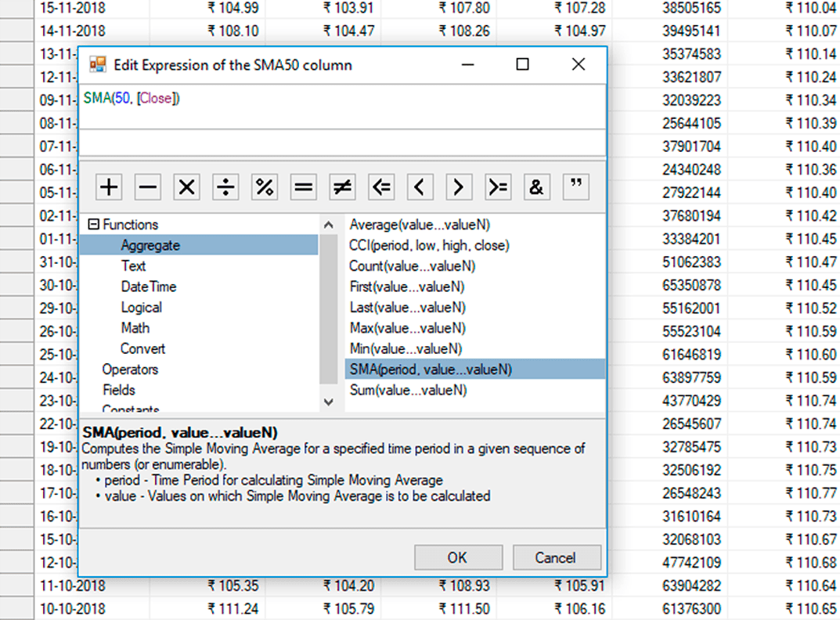Insert the less-than-or-equal operator
The image size is (840, 620).
381,187
